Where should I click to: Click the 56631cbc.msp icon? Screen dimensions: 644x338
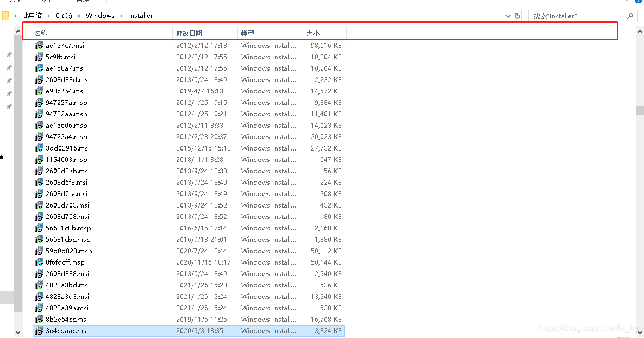[x=39, y=240]
